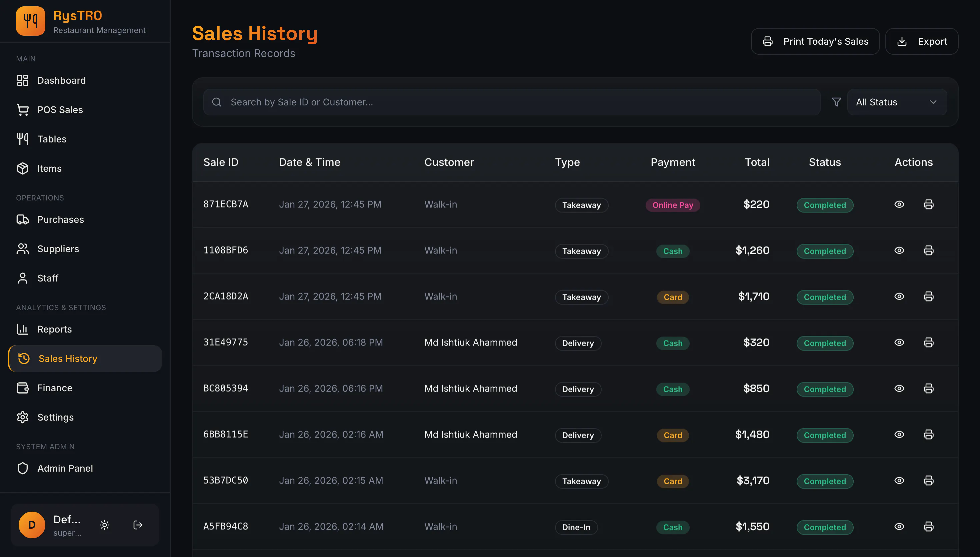Open the Default superadmin user card
The width and height of the screenshot is (980, 557).
(x=85, y=525)
